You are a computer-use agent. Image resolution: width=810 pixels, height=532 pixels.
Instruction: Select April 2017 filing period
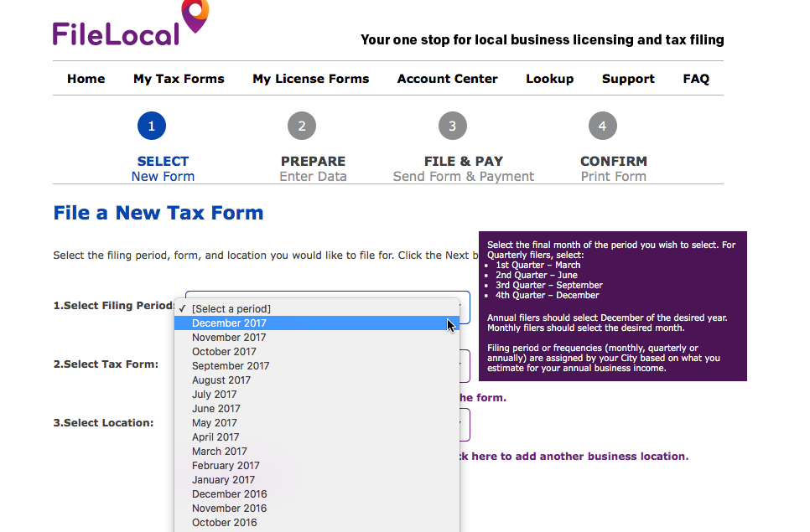click(317, 437)
